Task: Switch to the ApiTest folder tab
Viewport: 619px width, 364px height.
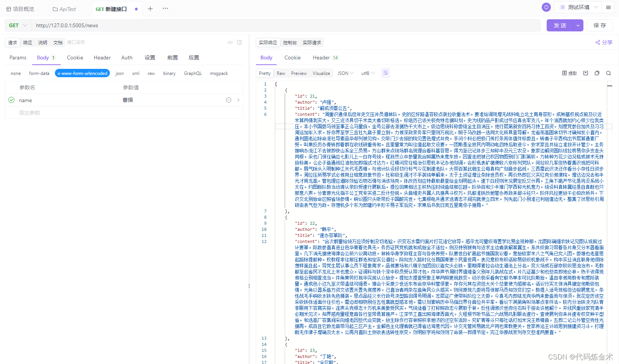Action: point(64,9)
